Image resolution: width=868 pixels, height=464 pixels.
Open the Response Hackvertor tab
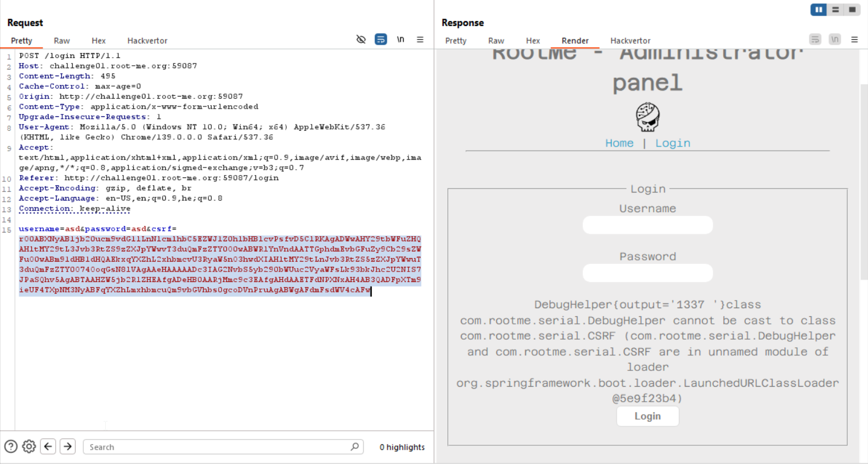[630, 41]
